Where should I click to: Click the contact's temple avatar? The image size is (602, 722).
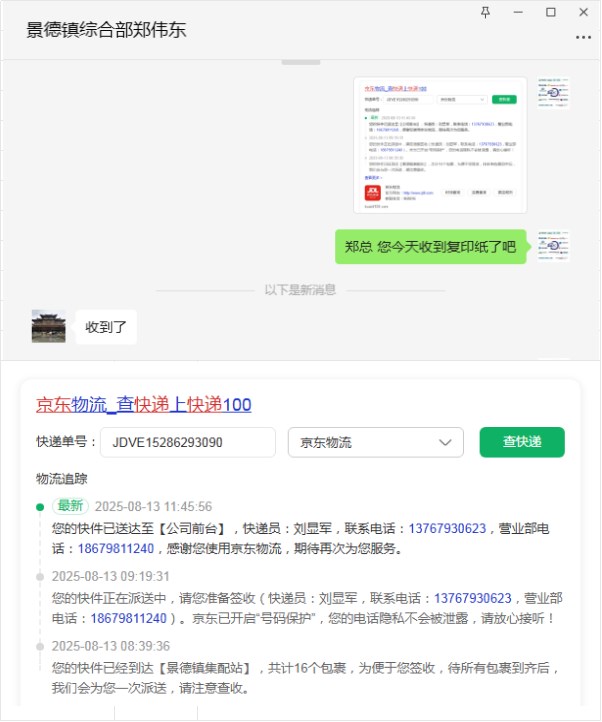(x=48, y=326)
